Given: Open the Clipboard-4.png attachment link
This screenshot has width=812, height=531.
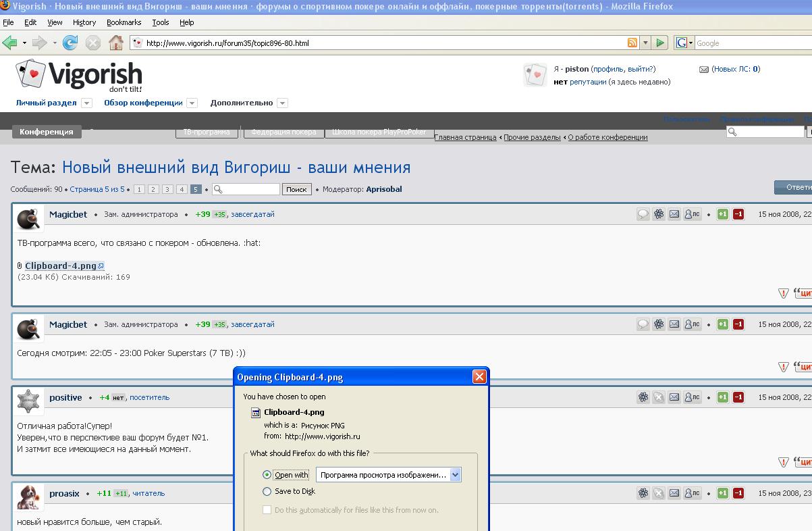Looking at the screenshot, I should pos(61,265).
